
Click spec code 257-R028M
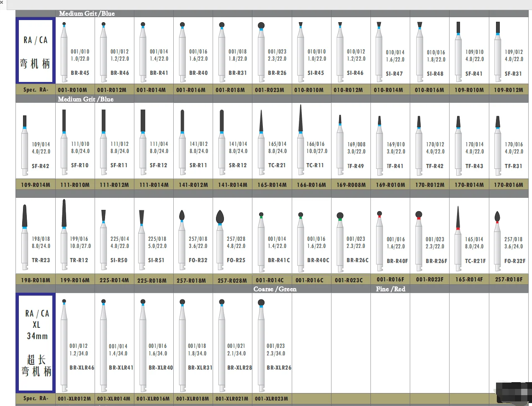pos(232,281)
